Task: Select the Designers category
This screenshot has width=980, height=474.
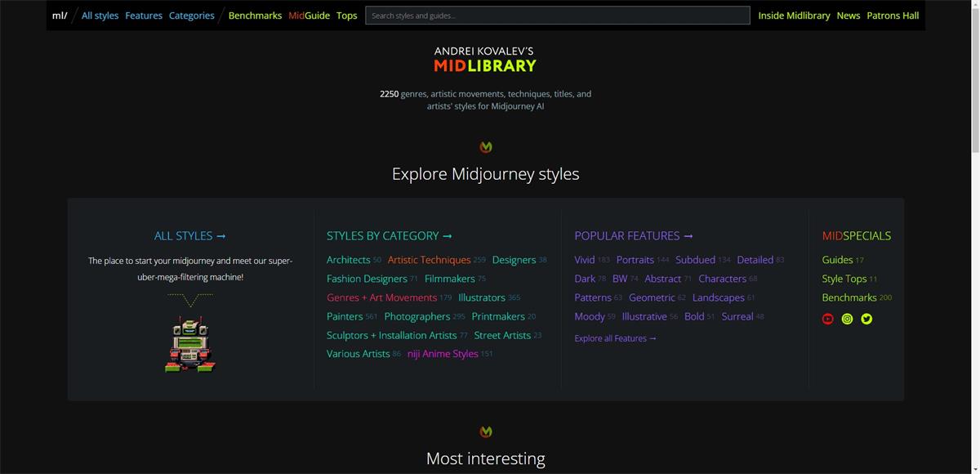Action: 514,260
